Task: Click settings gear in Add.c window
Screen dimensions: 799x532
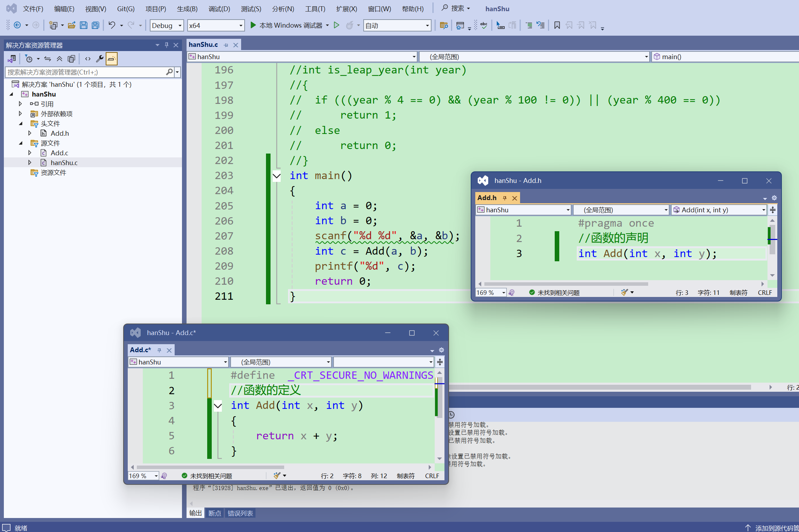Action: (x=441, y=350)
